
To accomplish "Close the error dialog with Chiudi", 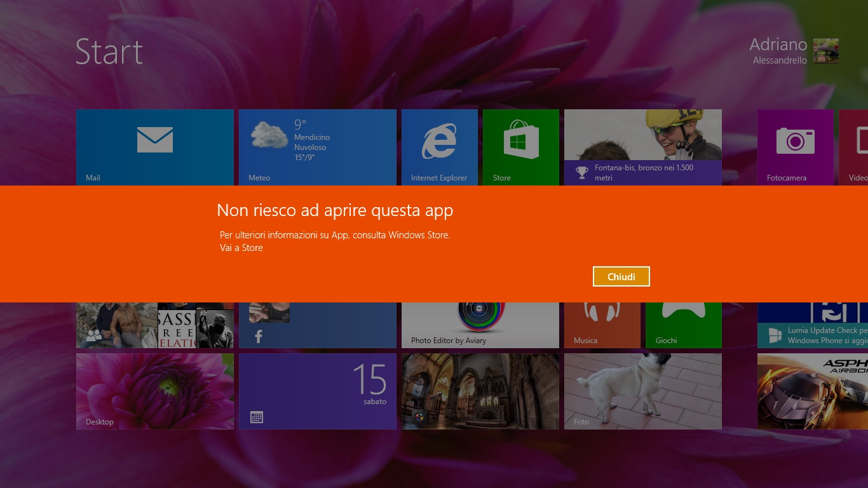I will point(621,276).
